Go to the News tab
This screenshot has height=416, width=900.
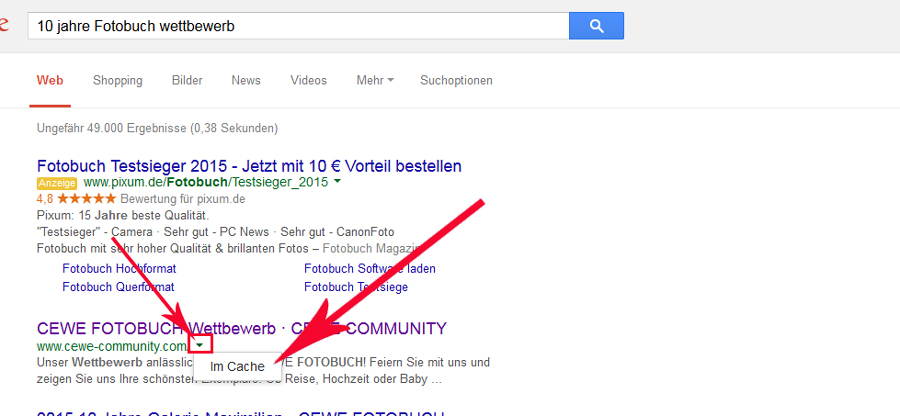pyautogui.click(x=246, y=80)
